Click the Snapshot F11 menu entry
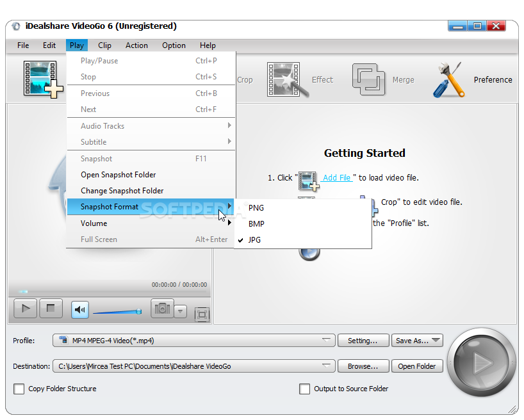This screenshot has width=524, height=420. point(151,159)
